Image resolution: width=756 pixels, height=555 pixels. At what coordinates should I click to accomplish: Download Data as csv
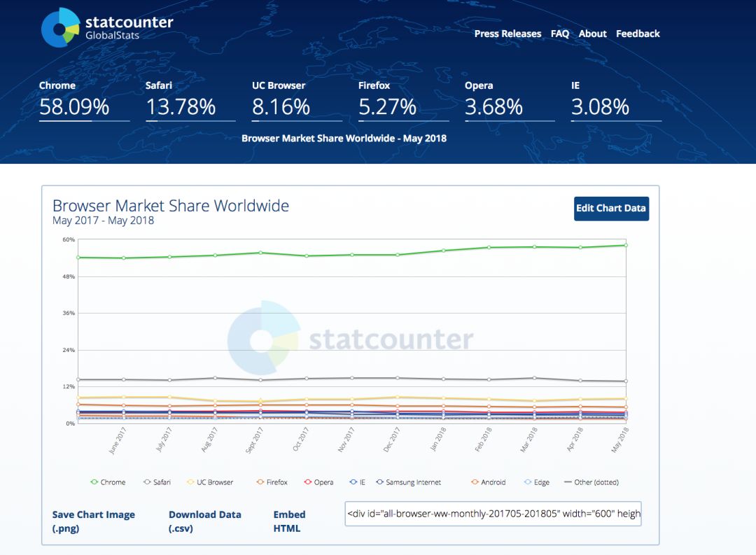tap(204, 521)
